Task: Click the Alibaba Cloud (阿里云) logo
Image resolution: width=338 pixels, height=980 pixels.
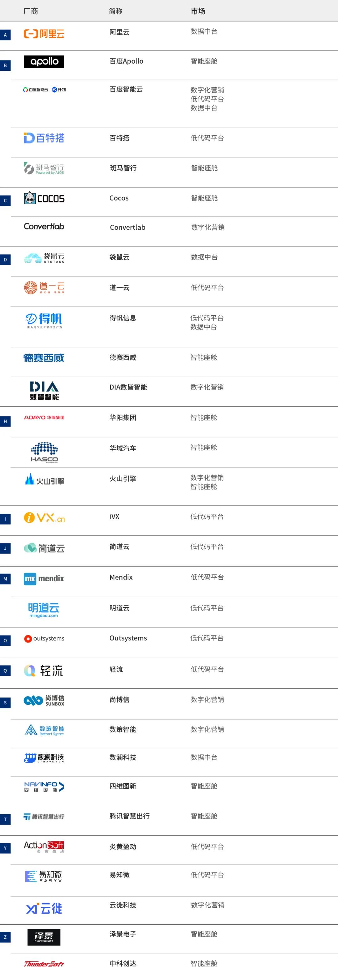Action: (44, 34)
